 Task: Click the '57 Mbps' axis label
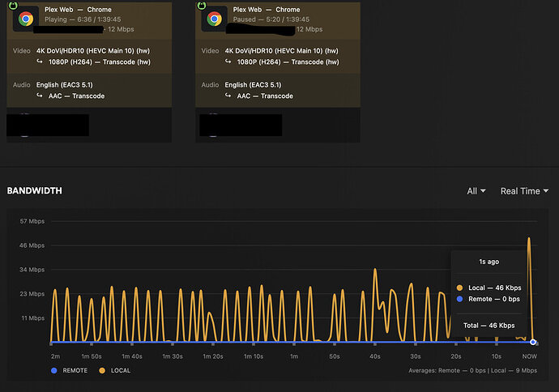(x=32, y=221)
